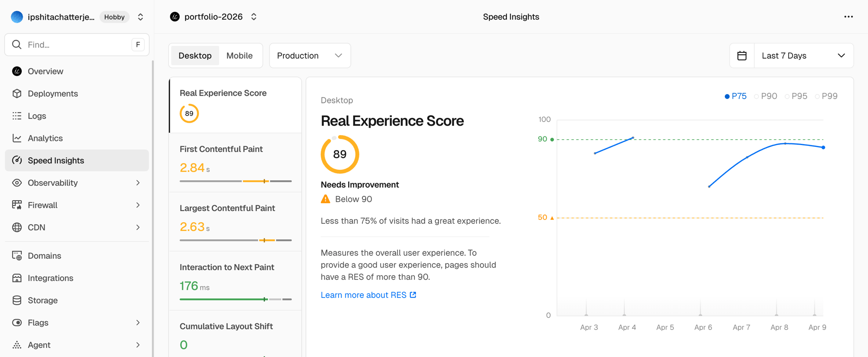Click the Storage database icon
The width and height of the screenshot is (868, 357).
[17, 300]
